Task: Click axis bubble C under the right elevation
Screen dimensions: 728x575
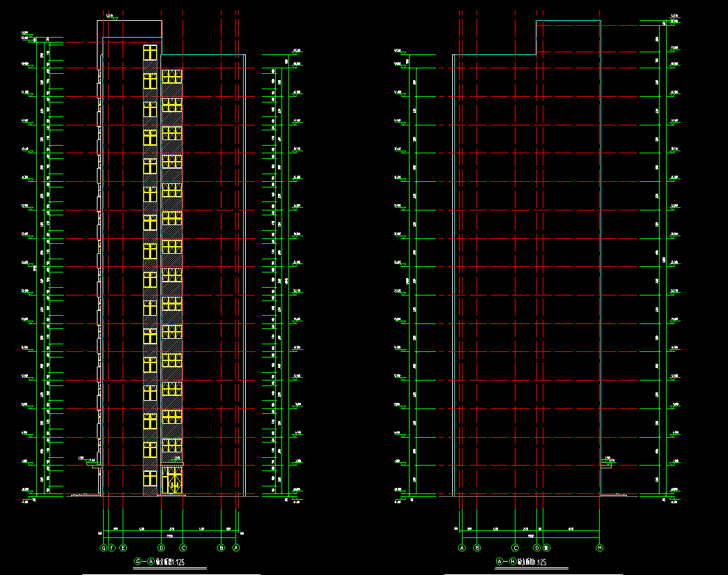Action: click(516, 549)
